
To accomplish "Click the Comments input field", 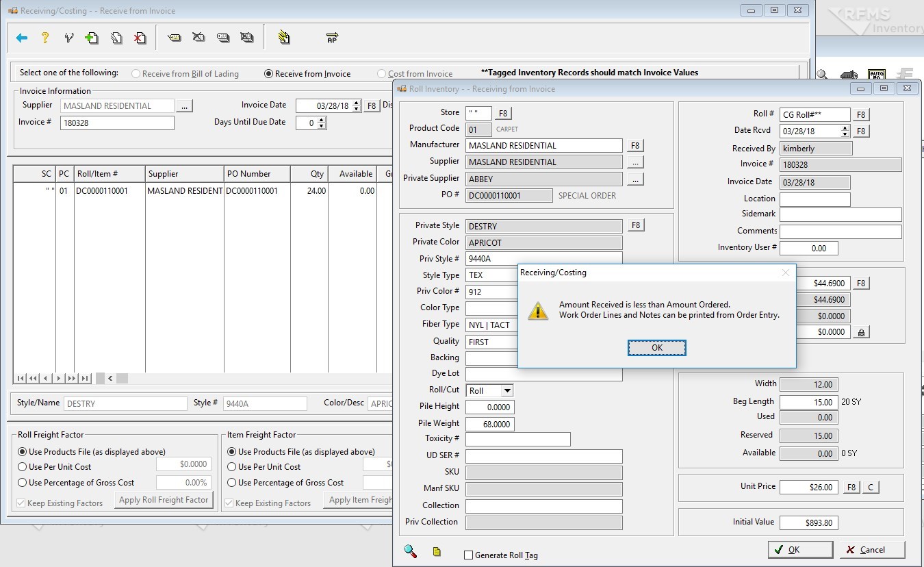I will point(840,231).
